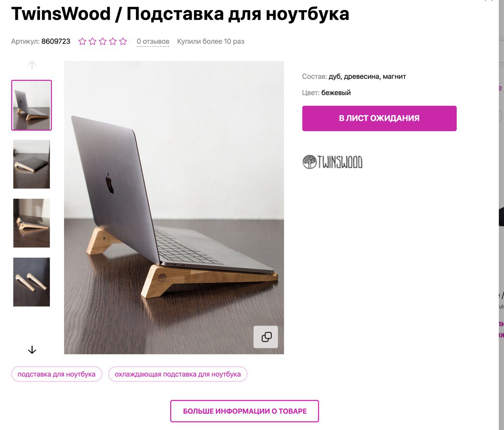This screenshot has width=504, height=430.
Task: Click 'В ЛИСТ ОЖИДАНИЯ' button
Action: click(379, 118)
